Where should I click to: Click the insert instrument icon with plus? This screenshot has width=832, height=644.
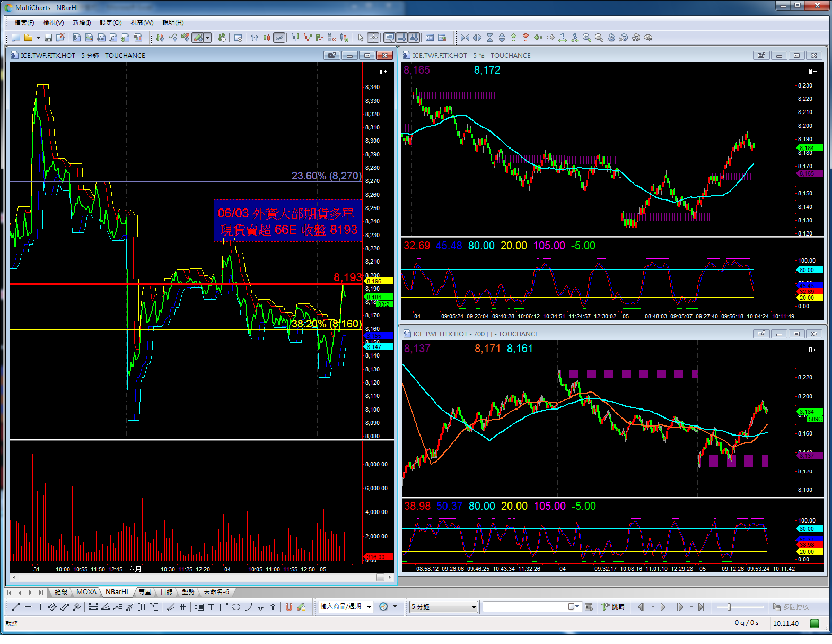[x=160, y=38]
